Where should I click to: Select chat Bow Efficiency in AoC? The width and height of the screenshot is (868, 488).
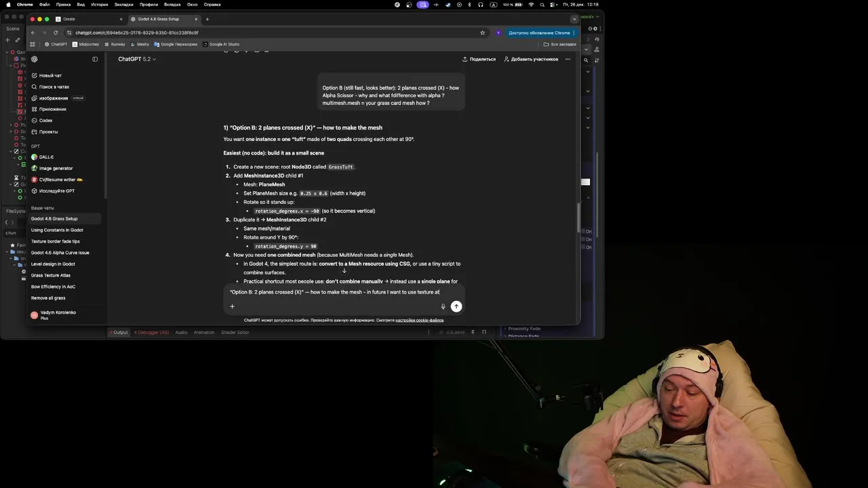[53, 287]
